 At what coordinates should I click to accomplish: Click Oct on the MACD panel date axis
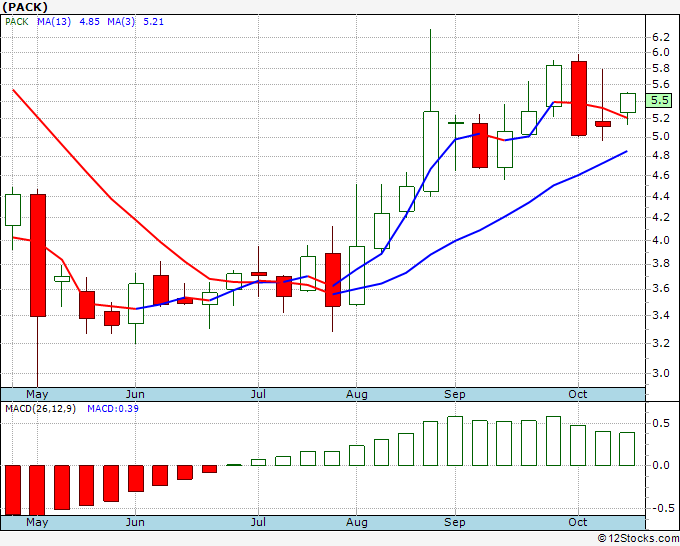click(x=578, y=522)
